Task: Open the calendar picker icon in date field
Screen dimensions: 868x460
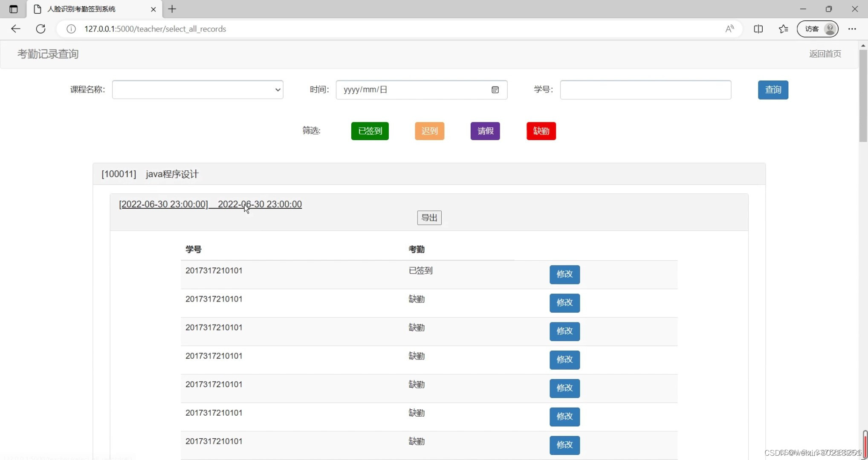Action: [495, 90]
